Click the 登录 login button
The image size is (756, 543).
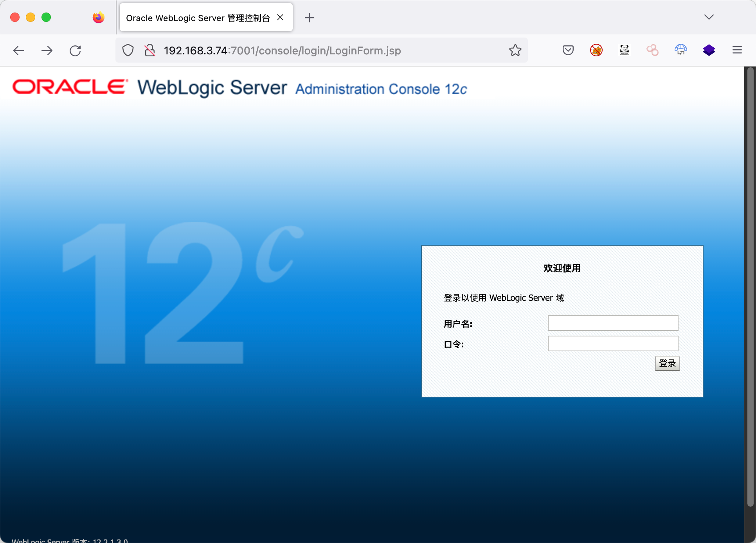(667, 363)
